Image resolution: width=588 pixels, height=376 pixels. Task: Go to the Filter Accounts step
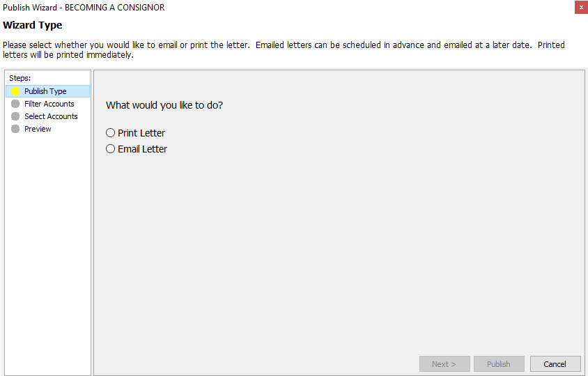pos(49,104)
